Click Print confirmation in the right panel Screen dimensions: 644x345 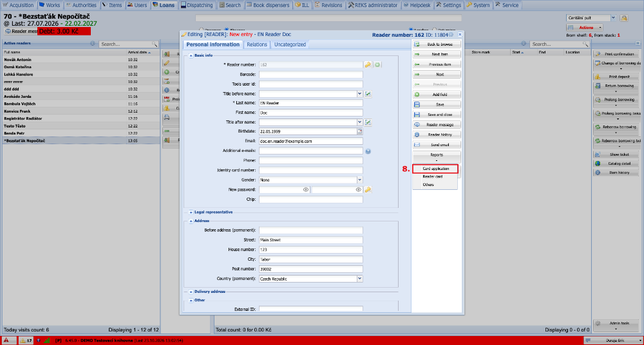coord(616,54)
